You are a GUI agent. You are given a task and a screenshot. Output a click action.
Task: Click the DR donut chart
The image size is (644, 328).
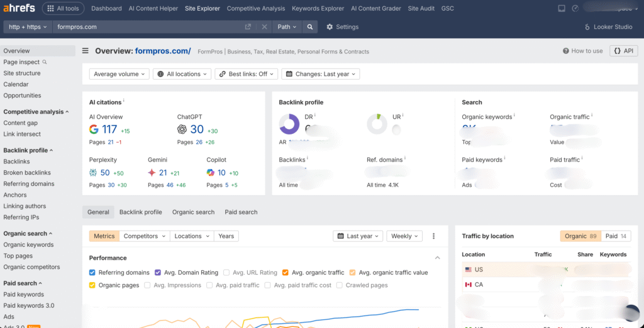(289, 124)
